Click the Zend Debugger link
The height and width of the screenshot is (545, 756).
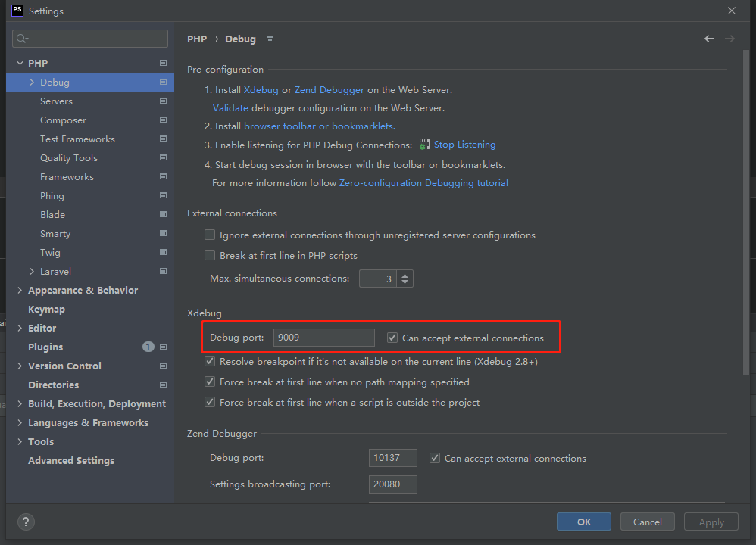pos(330,89)
